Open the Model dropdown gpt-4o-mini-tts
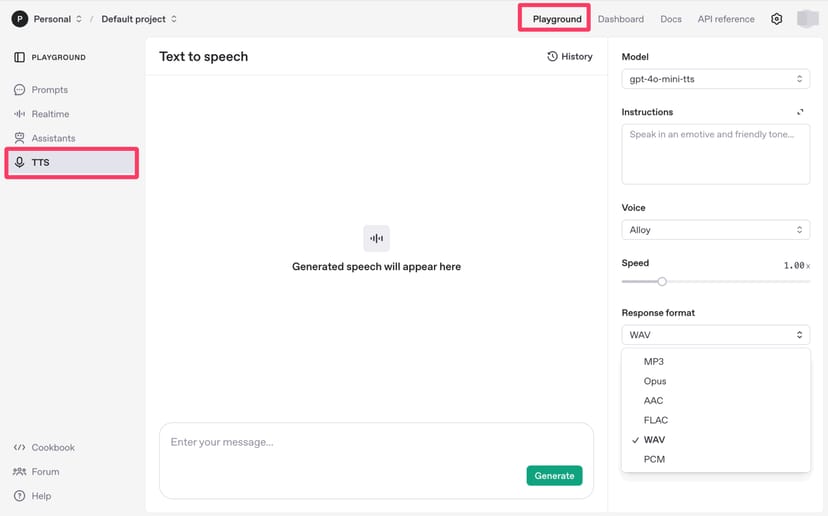Image resolution: width=828 pixels, height=516 pixels. tap(715, 78)
